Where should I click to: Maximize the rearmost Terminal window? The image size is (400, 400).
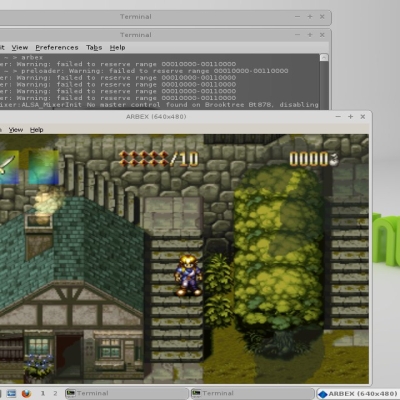(x=310, y=17)
